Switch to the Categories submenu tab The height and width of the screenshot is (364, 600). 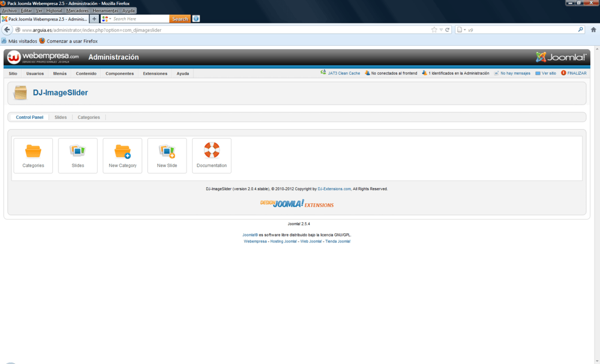coord(89,117)
